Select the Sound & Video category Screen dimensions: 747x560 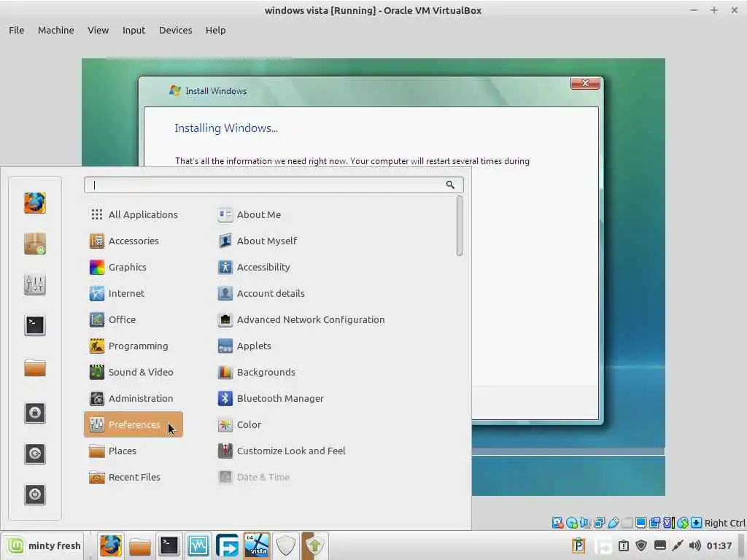click(x=133, y=372)
